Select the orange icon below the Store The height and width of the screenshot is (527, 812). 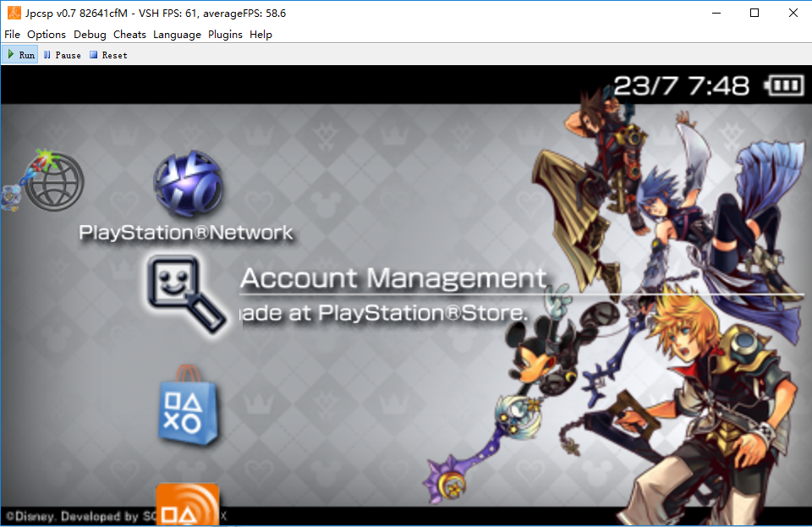[188, 503]
